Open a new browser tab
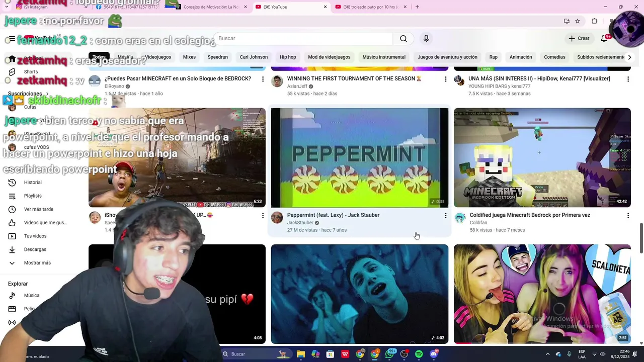 pos(417,7)
